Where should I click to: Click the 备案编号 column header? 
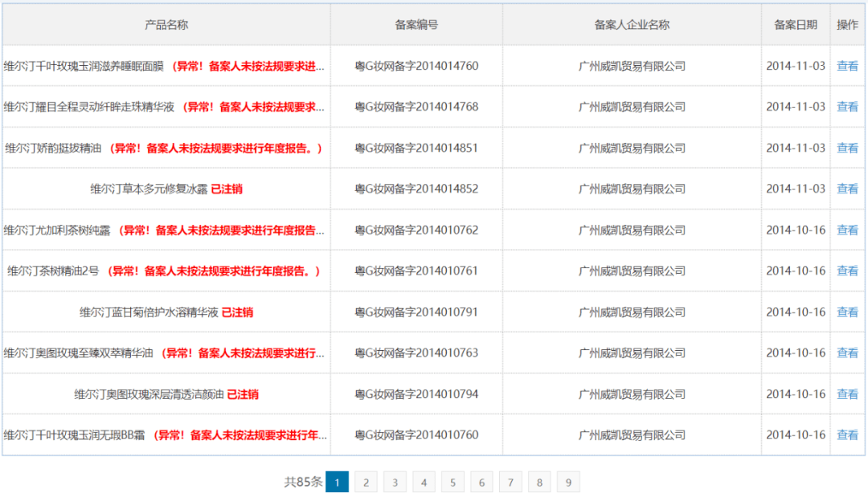(416, 24)
